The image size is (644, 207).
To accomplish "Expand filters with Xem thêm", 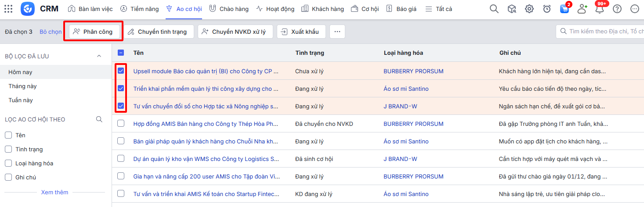I will [x=54, y=192].
